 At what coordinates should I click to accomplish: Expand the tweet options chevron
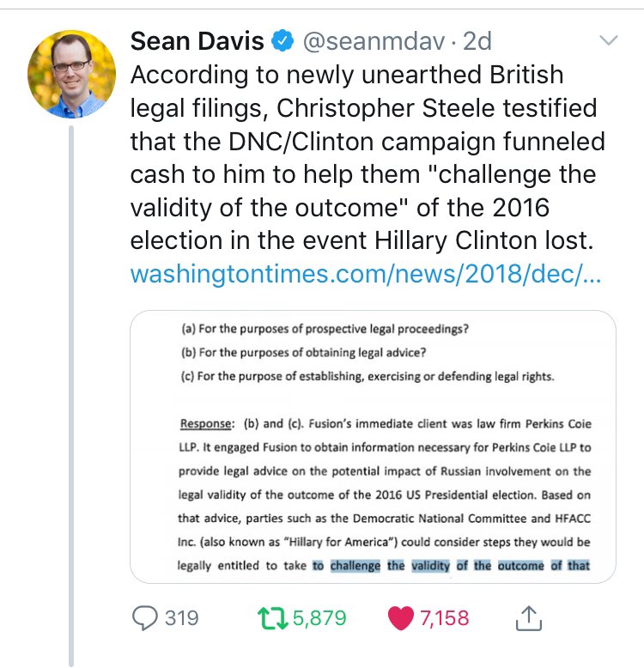pos(607,40)
